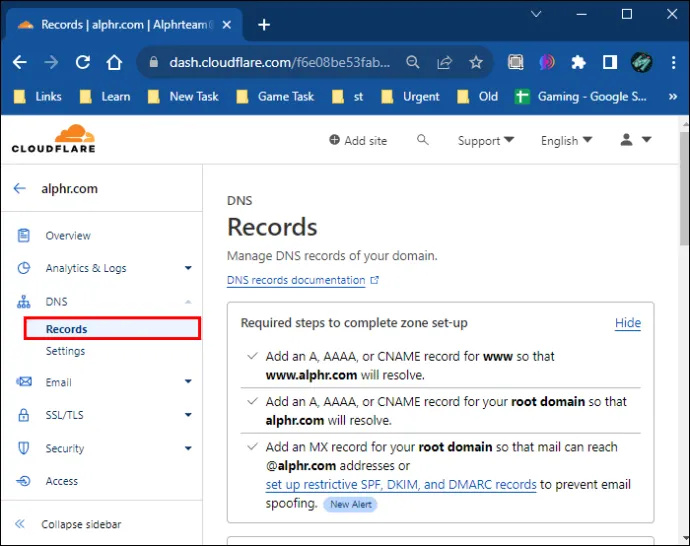
Task: Open the New Task bookmark folder
Action: tap(184, 96)
